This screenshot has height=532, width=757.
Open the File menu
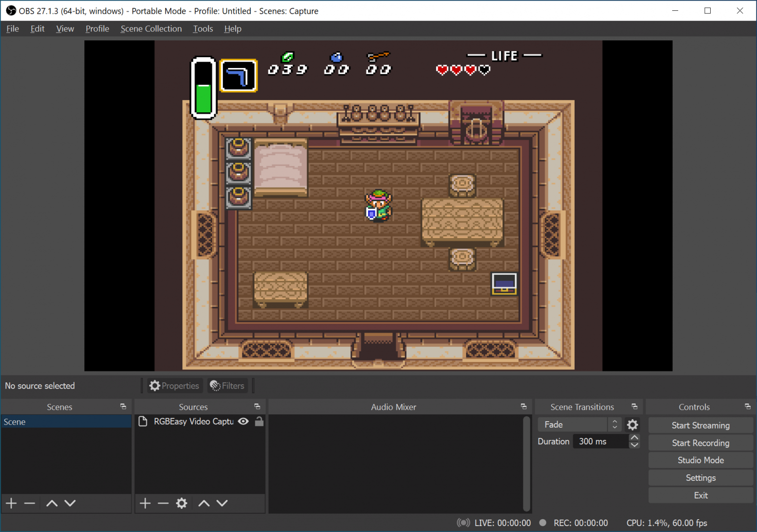12,29
